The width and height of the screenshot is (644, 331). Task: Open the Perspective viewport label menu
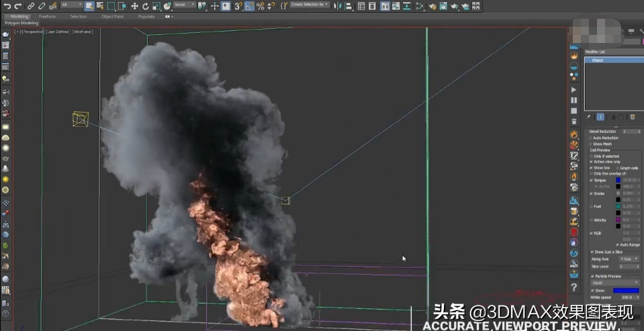tap(33, 32)
